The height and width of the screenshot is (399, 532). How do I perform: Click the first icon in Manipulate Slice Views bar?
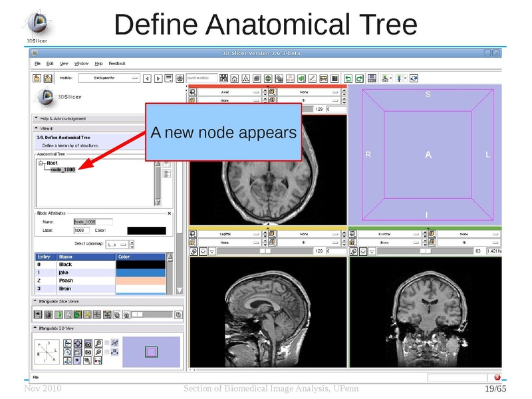tap(38, 314)
